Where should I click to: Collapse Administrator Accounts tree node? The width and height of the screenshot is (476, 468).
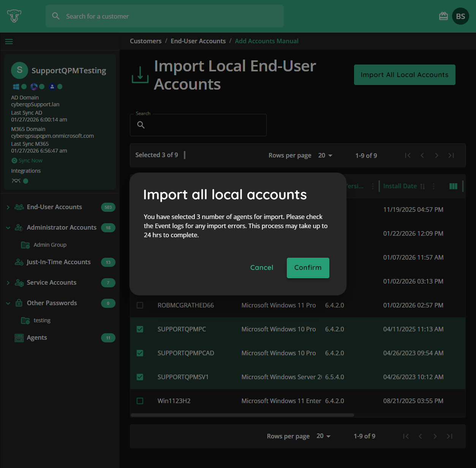(8, 227)
